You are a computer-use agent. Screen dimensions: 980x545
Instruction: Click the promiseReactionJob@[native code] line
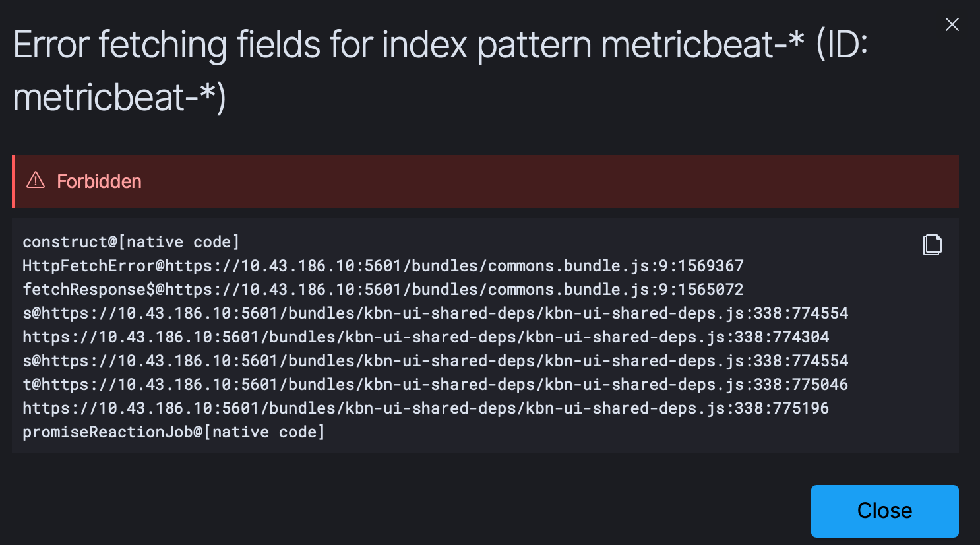click(174, 432)
